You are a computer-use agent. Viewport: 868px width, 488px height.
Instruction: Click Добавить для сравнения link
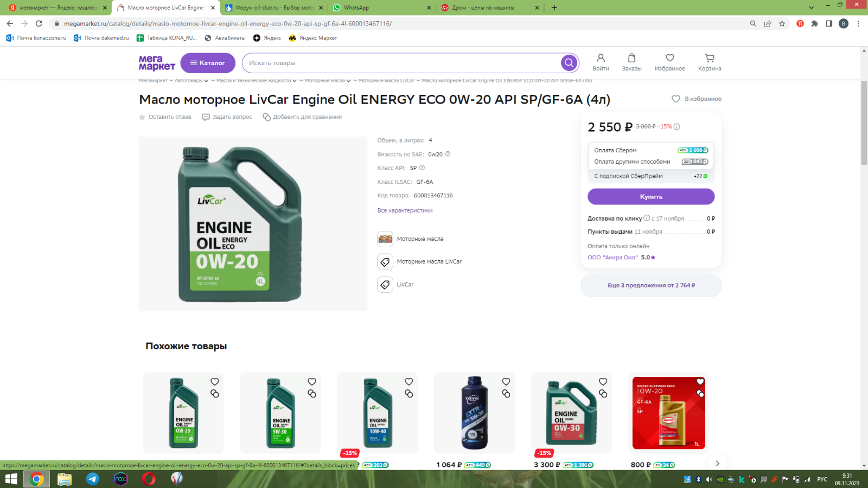302,117
